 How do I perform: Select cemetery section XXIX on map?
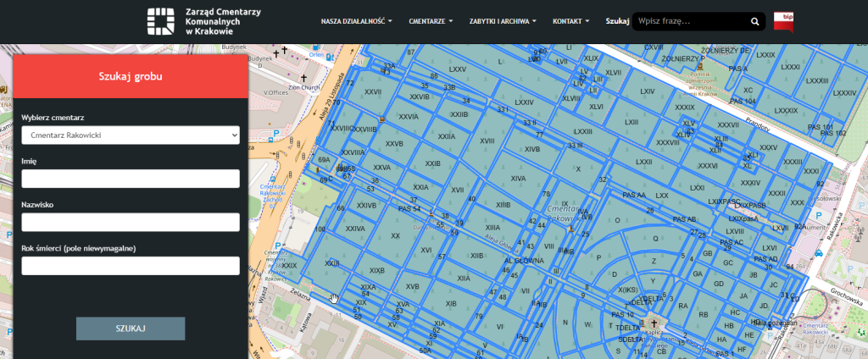(289, 266)
